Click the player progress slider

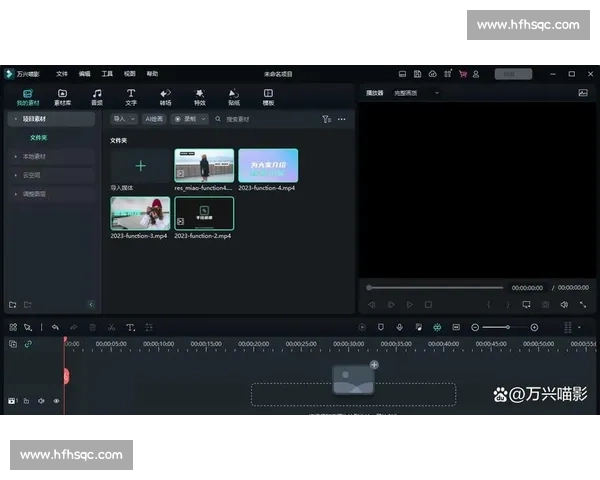pyautogui.click(x=435, y=288)
